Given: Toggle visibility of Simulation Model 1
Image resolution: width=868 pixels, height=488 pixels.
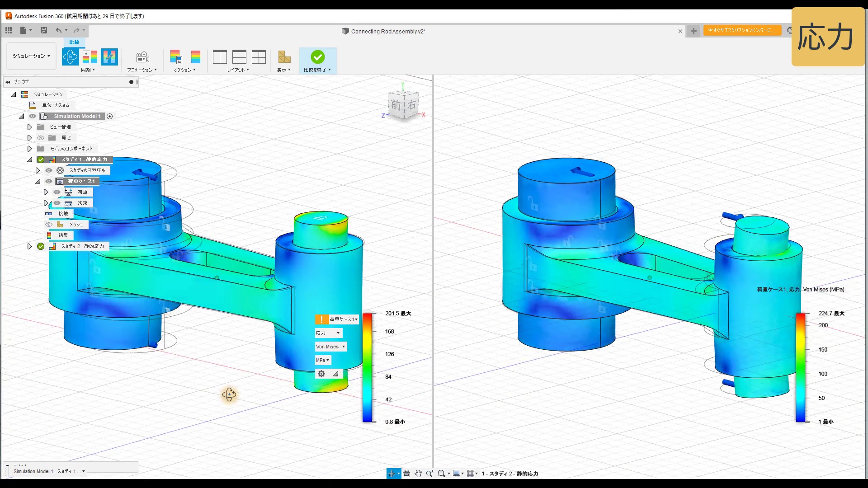Looking at the screenshot, I should click(x=33, y=116).
